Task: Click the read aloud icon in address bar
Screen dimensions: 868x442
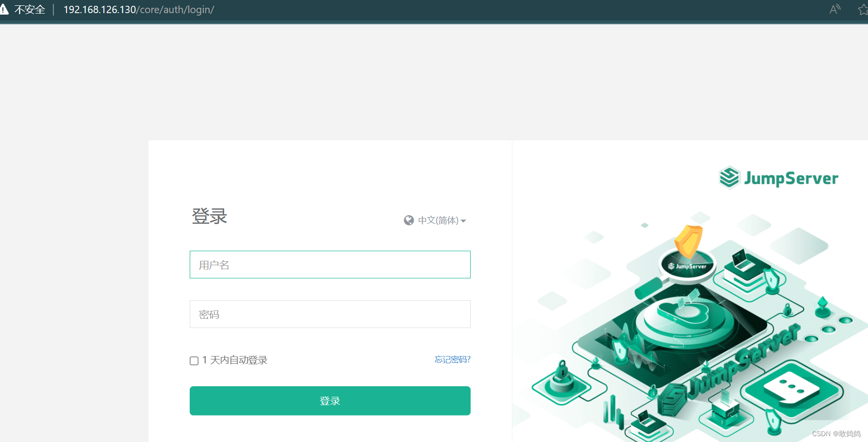Action: [835, 9]
